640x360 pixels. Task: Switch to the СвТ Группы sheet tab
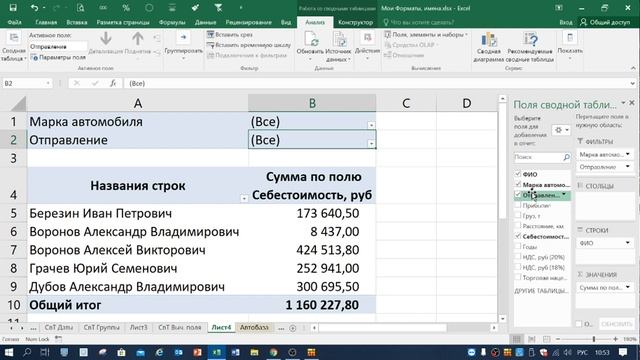pos(101,328)
